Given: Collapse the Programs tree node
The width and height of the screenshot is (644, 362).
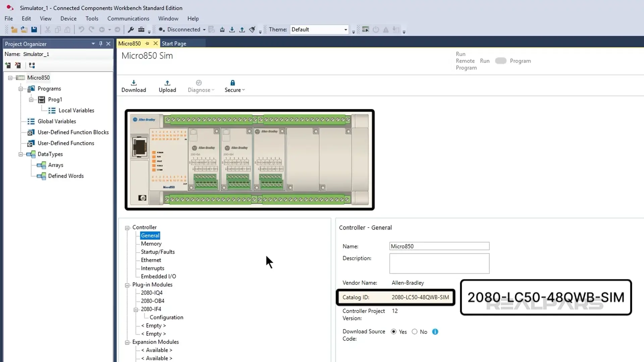Looking at the screenshot, I should coord(21,89).
